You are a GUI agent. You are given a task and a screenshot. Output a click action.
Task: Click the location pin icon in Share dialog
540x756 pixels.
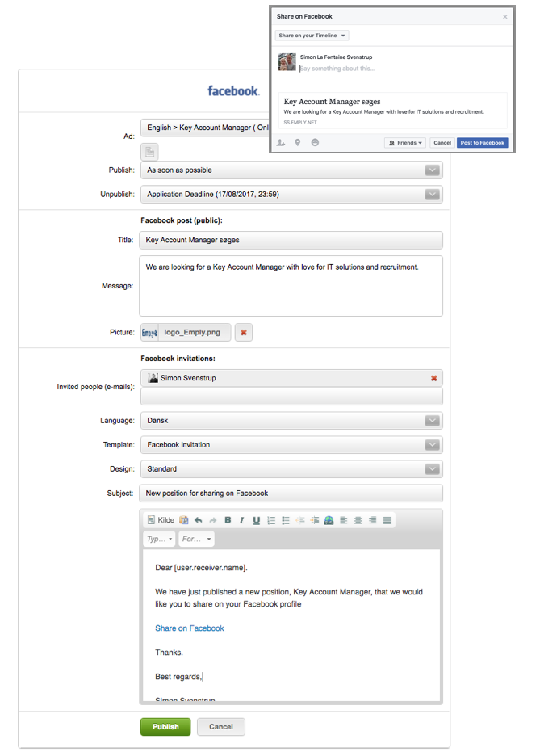coord(298,143)
